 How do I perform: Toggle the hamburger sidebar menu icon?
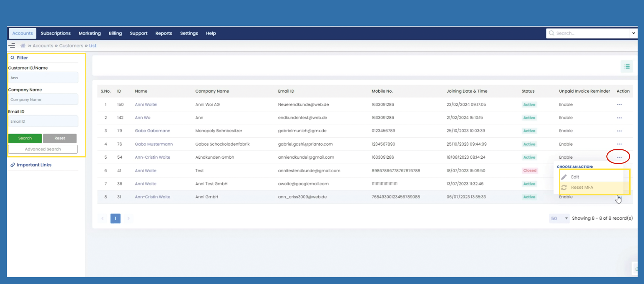tap(12, 46)
